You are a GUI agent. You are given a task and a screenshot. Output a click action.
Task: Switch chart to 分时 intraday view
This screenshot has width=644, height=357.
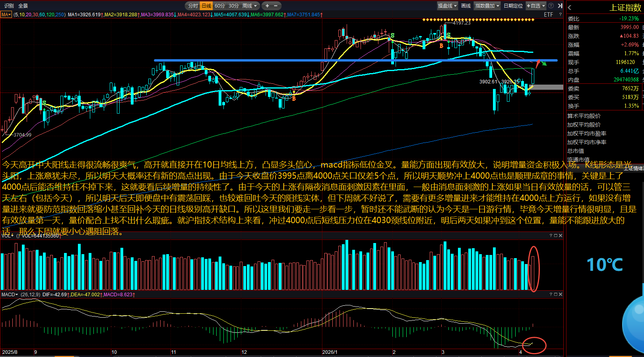[193, 6]
